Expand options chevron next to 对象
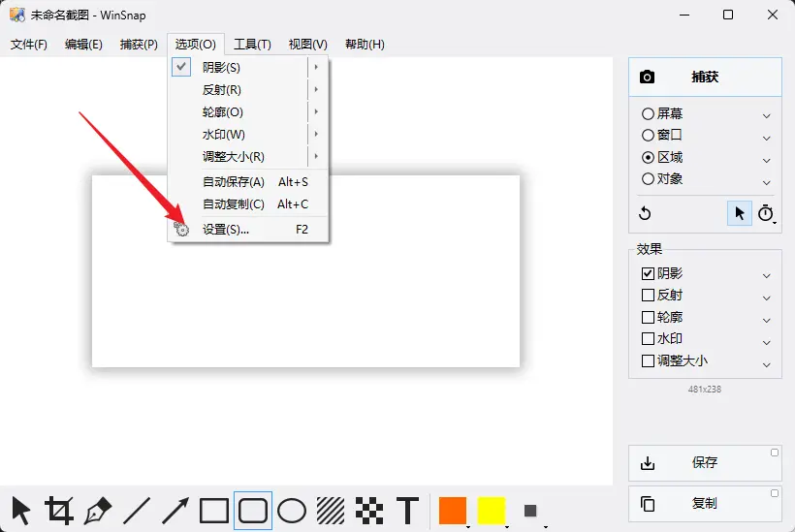Viewport: 795px width, 532px height. point(767,182)
